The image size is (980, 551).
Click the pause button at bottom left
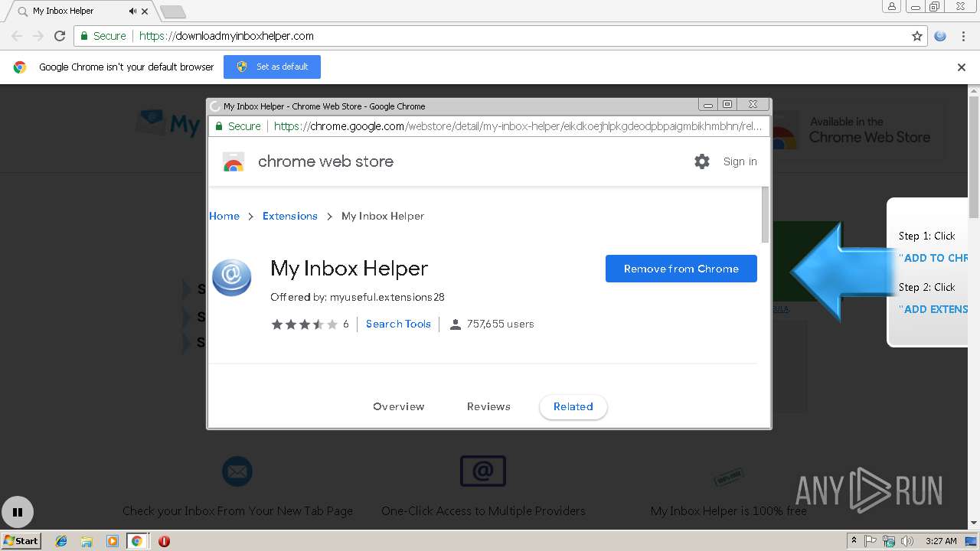tap(18, 513)
